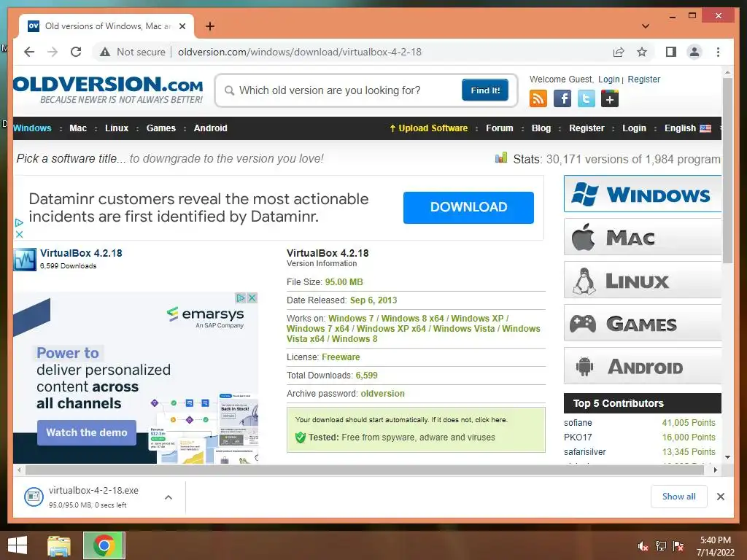Open the English language selector
The height and width of the screenshot is (560, 747).
687,128
